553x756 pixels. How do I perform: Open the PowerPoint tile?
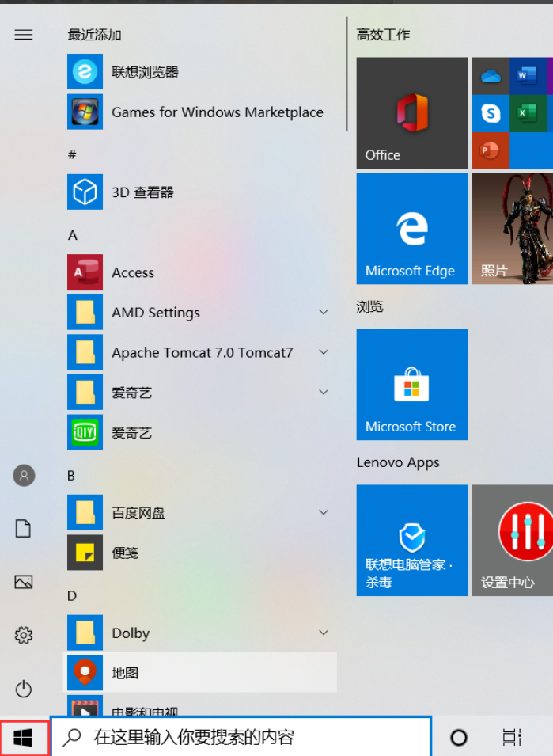pos(491,150)
